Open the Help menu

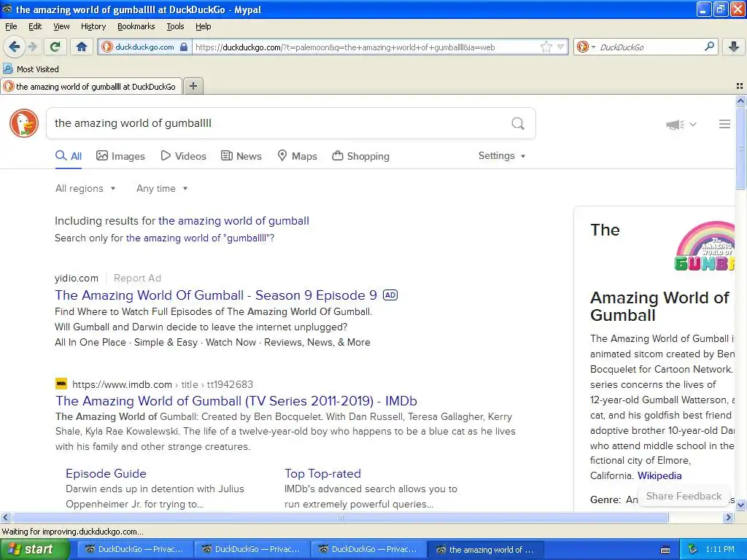coord(203,26)
